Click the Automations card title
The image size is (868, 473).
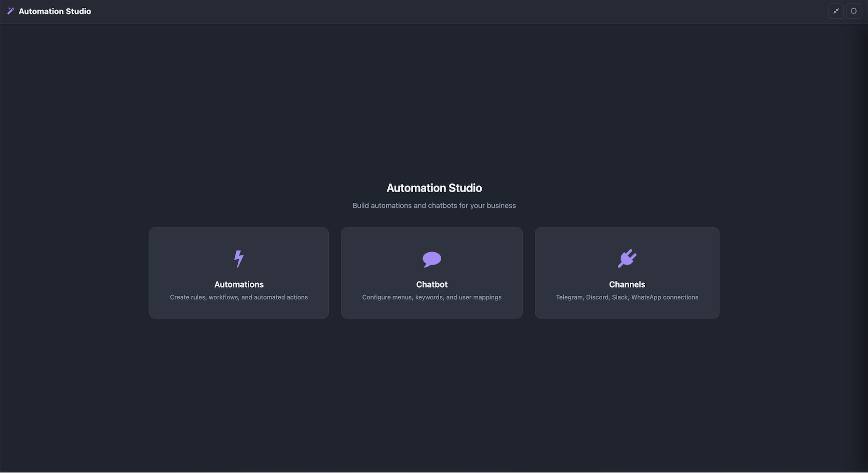[239, 284]
